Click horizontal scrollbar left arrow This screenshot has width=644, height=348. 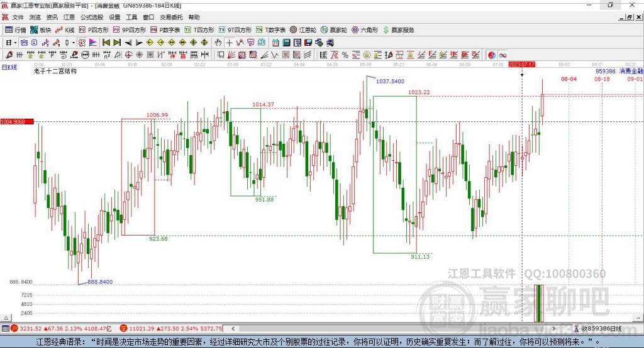point(233,329)
